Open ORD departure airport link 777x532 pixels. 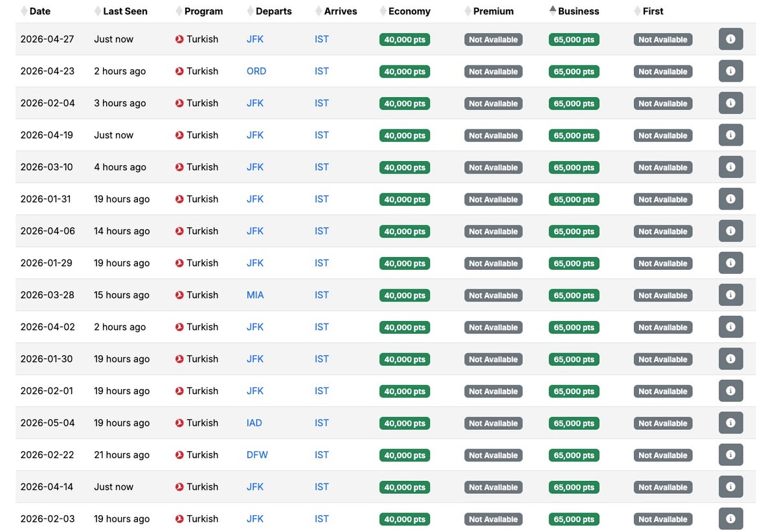256,71
